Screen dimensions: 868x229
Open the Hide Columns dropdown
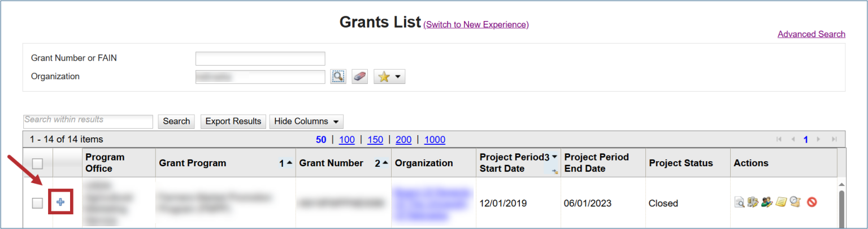pyautogui.click(x=306, y=121)
